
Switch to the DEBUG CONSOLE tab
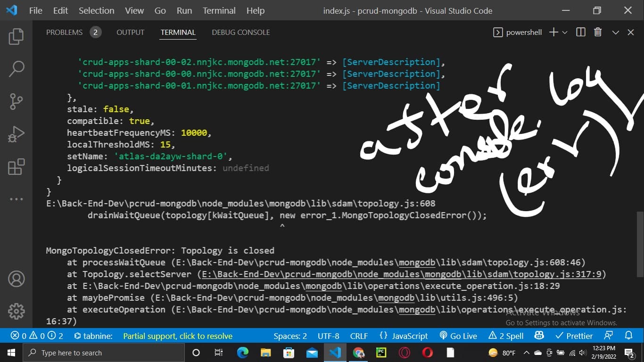coord(240,32)
